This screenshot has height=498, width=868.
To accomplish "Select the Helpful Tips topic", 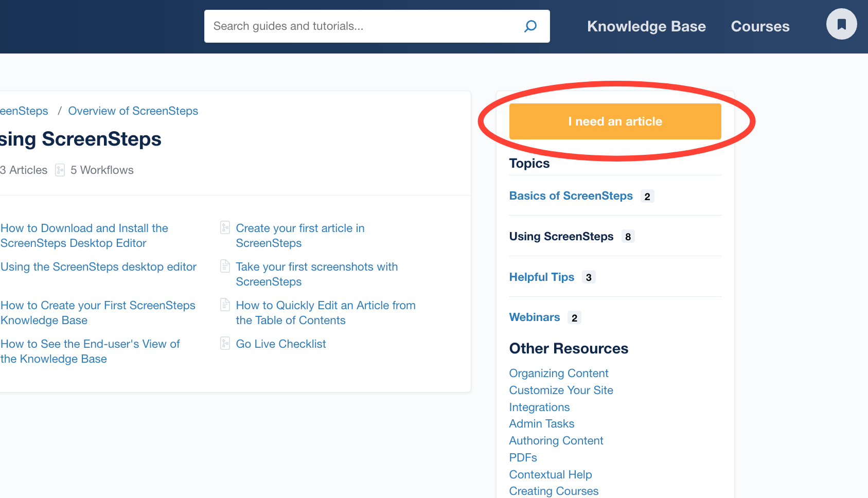I will click(x=541, y=277).
